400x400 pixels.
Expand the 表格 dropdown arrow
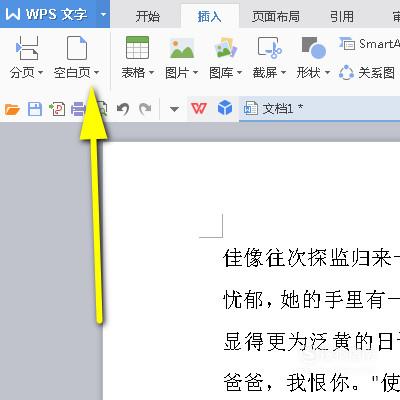(x=151, y=72)
